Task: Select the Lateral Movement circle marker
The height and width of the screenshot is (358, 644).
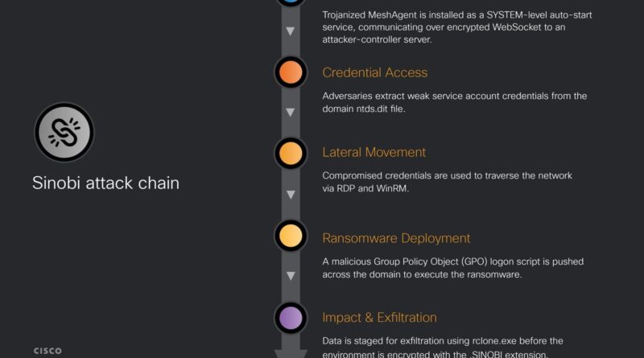Action: (291, 154)
